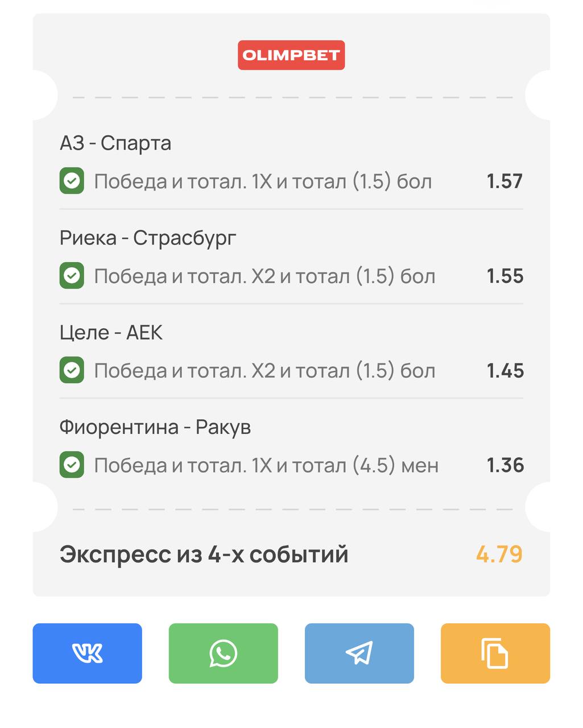Click the 1.45 odds value

pyautogui.click(x=505, y=371)
